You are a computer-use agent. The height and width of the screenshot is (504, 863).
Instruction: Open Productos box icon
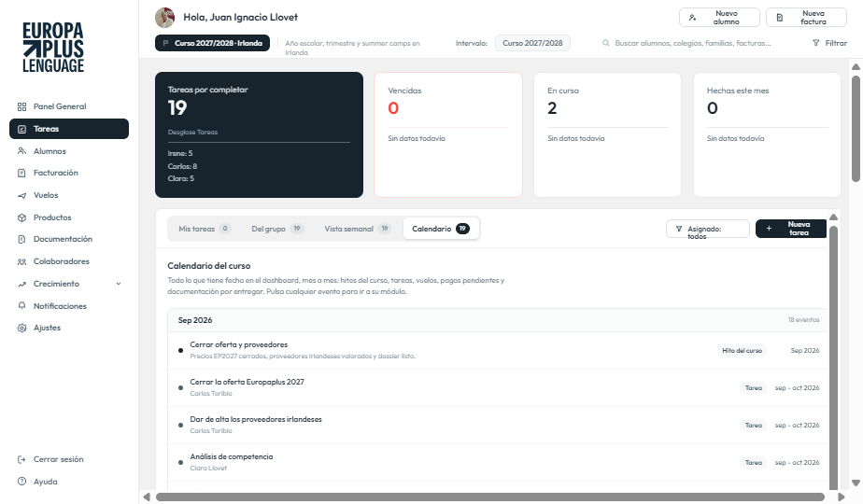pyautogui.click(x=22, y=217)
